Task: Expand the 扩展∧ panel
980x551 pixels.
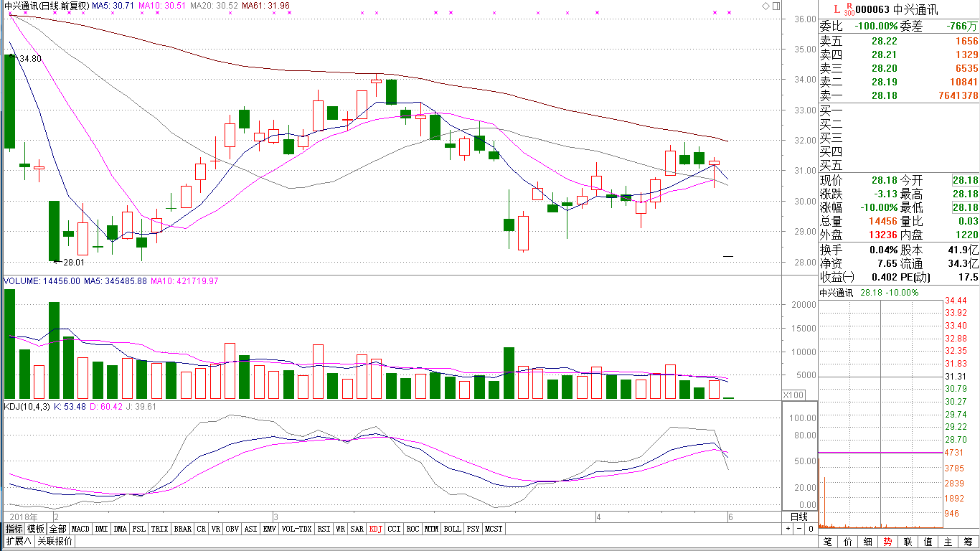Action: (x=19, y=541)
